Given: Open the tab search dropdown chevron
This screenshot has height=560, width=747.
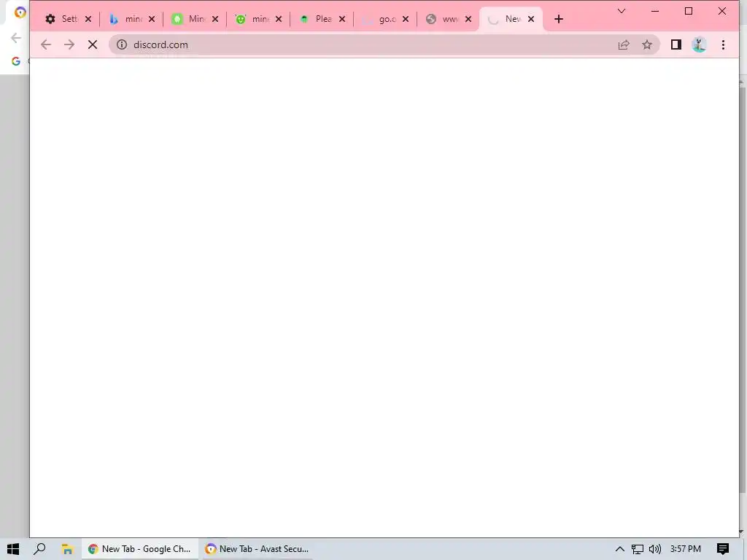Looking at the screenshot, I should (622, 11).
